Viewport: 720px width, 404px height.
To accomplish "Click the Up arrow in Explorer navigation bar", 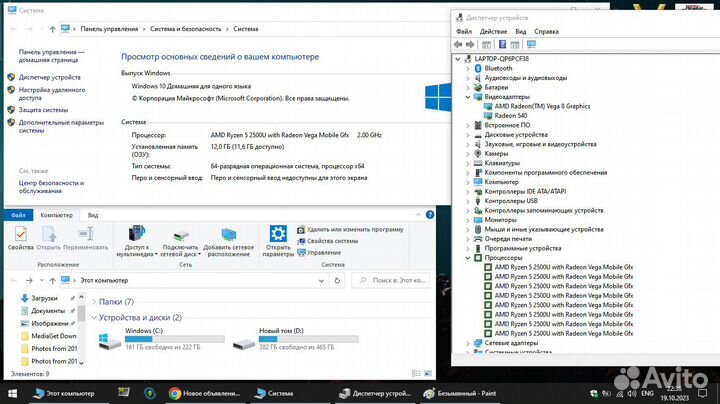I will click(x=52, y=280).
